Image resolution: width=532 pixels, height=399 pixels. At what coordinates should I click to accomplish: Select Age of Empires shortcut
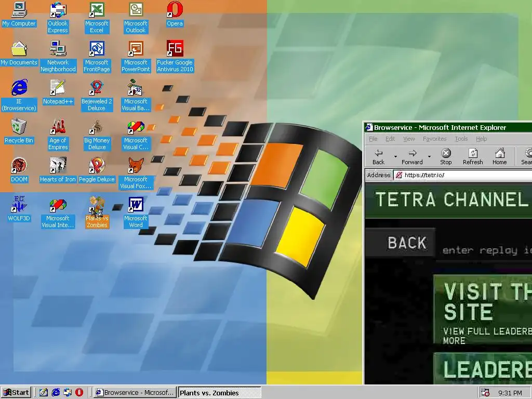pos(58,134)
